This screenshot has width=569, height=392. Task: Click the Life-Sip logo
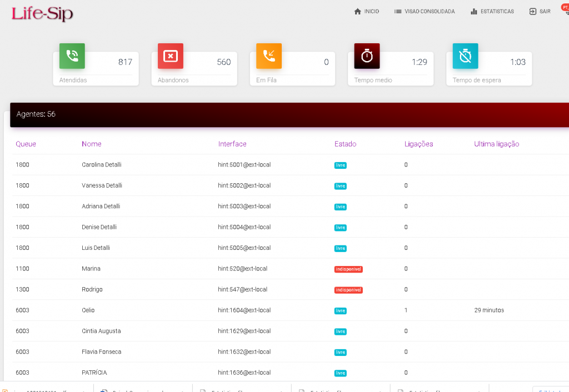42,13
